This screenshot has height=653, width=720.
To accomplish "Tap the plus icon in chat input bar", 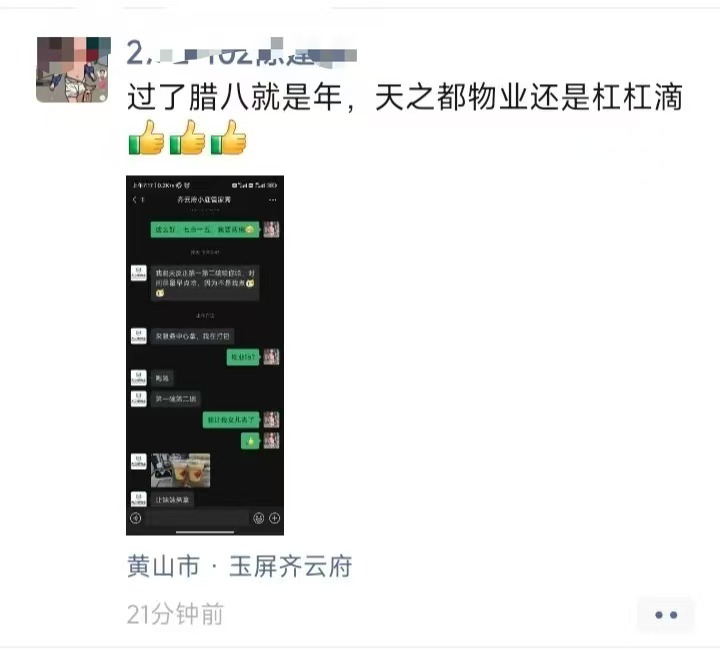I will pos(275,518).
